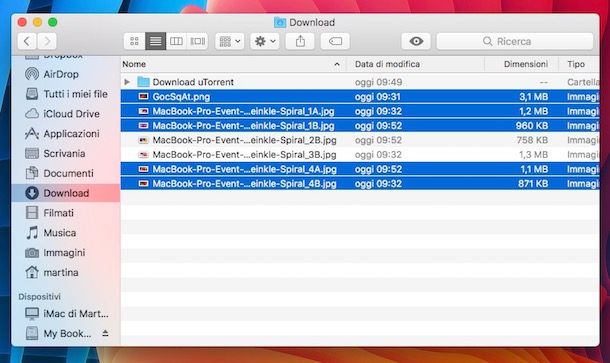Viewport: 610px width, 363px height.
Task: Click the 3,1 MB size cell
Action: [x=533, y=96]
